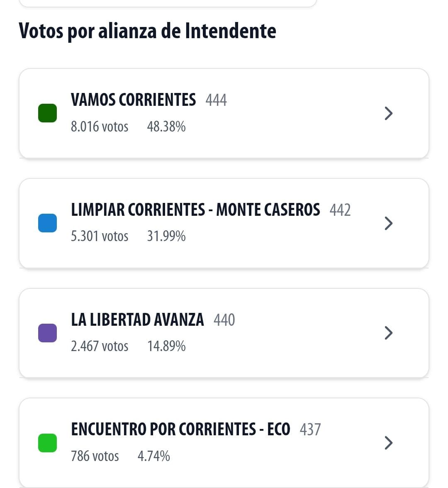The height and width of the screenshot is (488, 448).
Task: Click the 786 votos count
Action: tap(95, 456)
